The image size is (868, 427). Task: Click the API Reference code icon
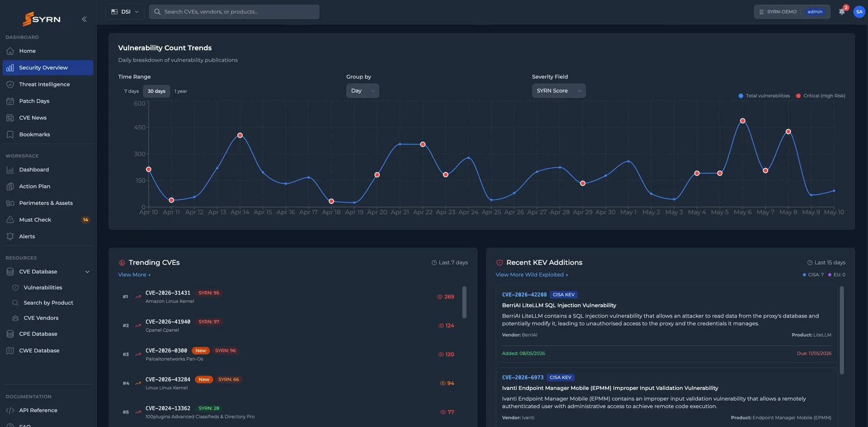(x=10, y=411)
